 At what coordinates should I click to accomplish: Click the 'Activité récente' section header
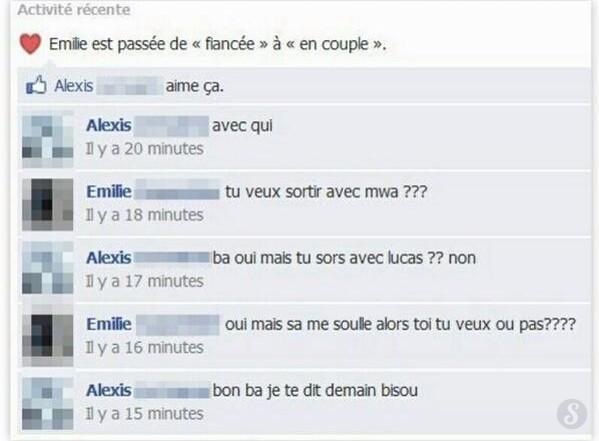(x=74, y=10)
